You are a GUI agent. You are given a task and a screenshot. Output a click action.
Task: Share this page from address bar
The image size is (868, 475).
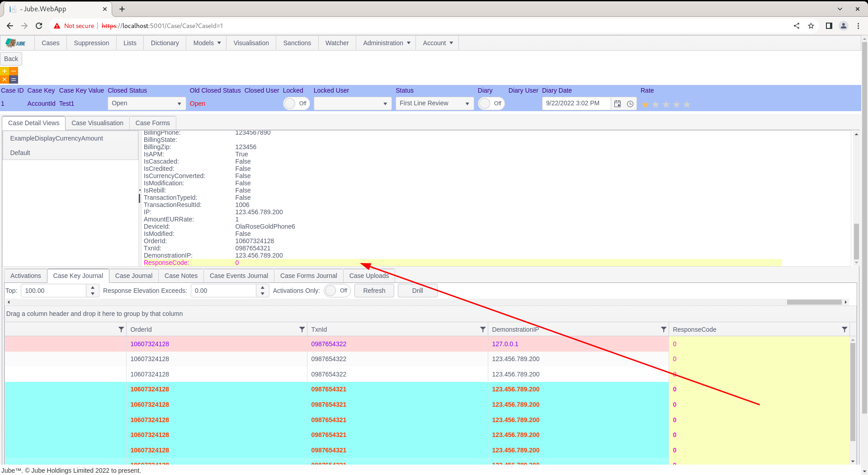[x=797, y=26]
